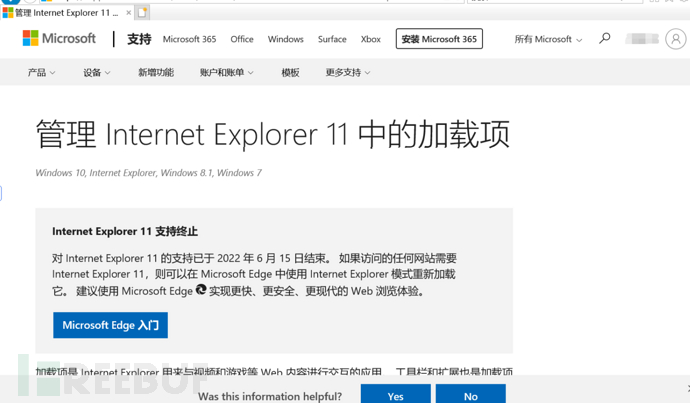Expand the 设备 menu
Image resolution: width=690 pixels, height=403 pixels.
pos(96,73)
